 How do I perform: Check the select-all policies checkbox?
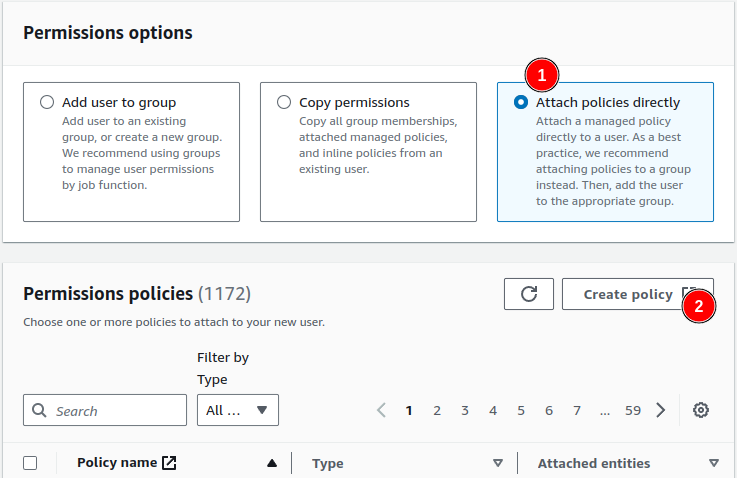click(30, 463)
